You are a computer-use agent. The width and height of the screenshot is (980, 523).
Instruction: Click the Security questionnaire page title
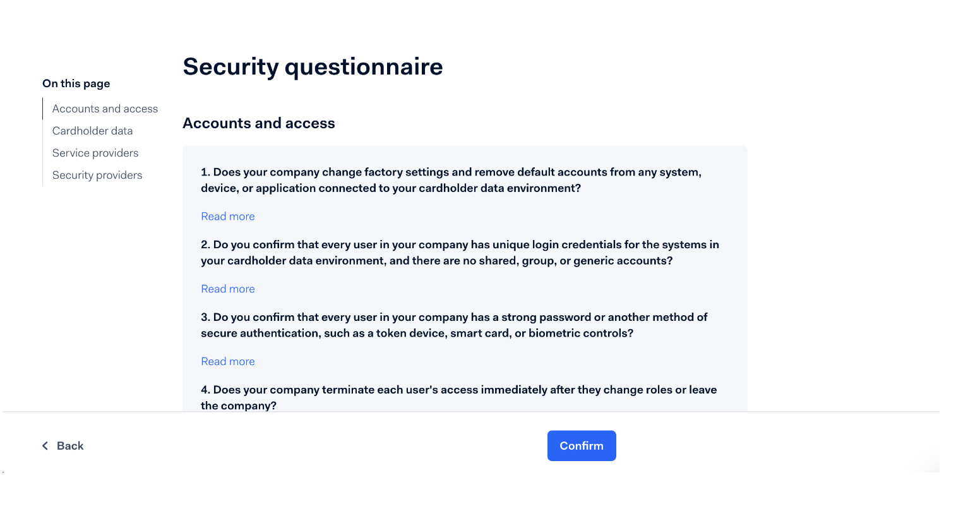click(313, 67)
